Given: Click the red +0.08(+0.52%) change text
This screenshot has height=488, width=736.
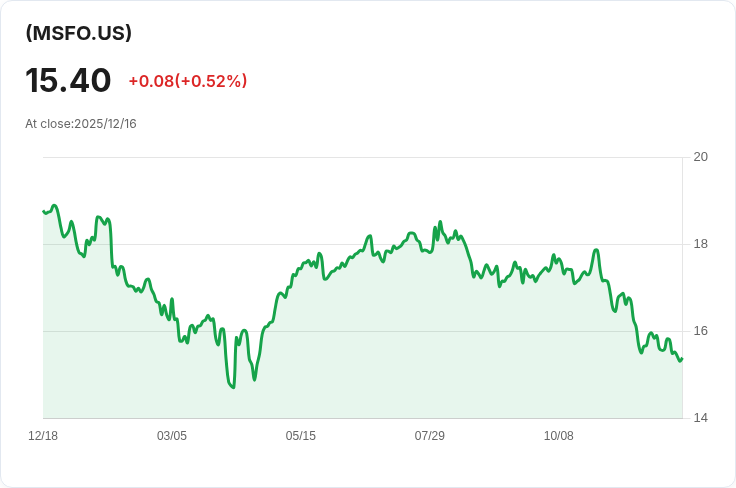Looking at the screenshot, I should (188, 81).
